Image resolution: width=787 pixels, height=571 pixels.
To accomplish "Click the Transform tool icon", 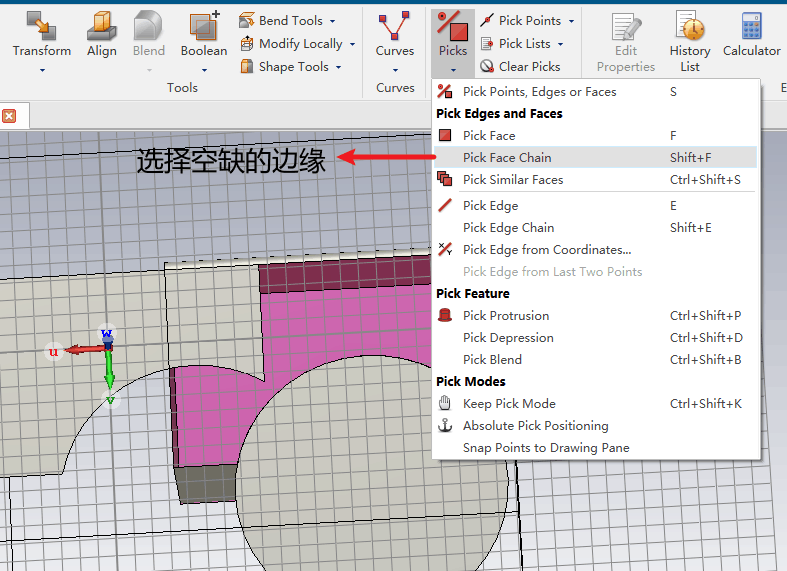I will (41, 26).
